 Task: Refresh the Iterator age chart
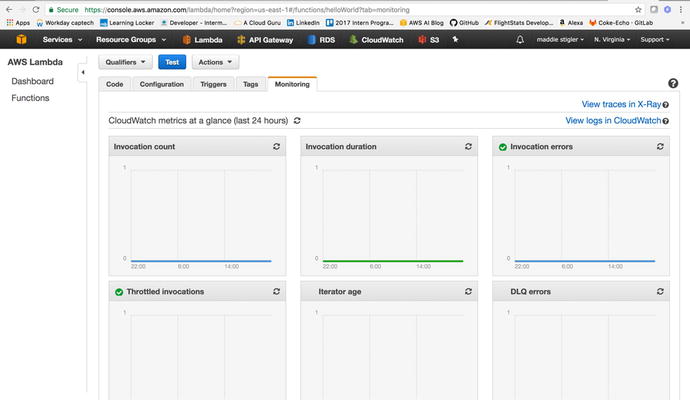coord(468,292)
